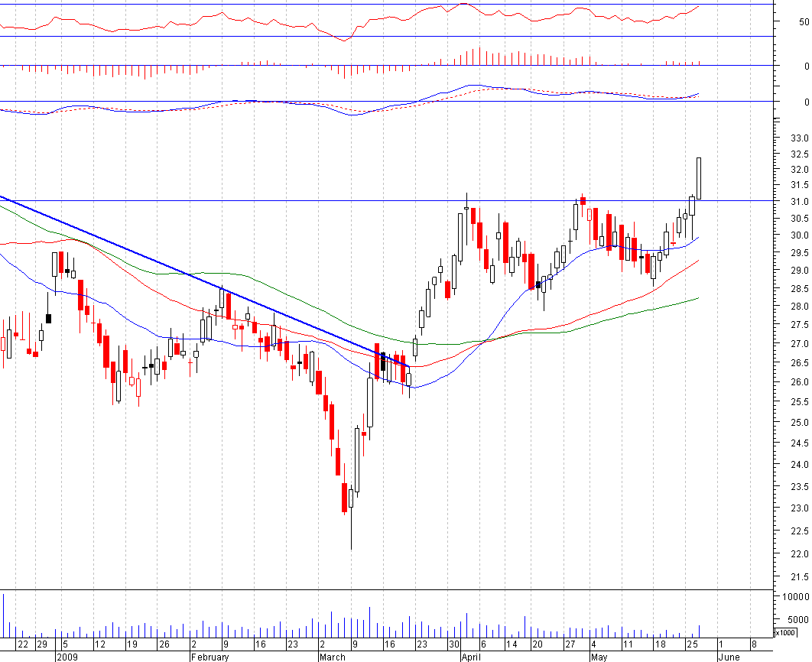Select the date label 14
Screen dimensions: 812x662
tap(512, 644)
